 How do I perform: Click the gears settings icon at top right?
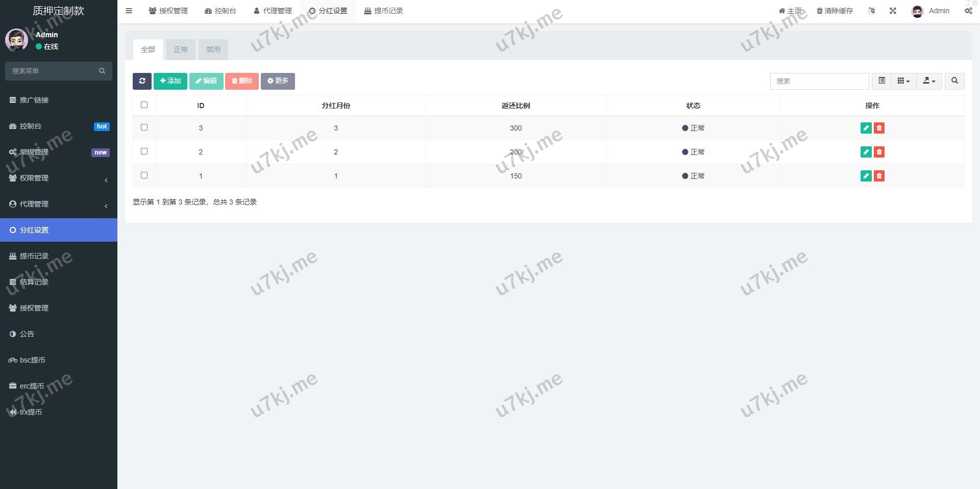[x=968, y=11]
